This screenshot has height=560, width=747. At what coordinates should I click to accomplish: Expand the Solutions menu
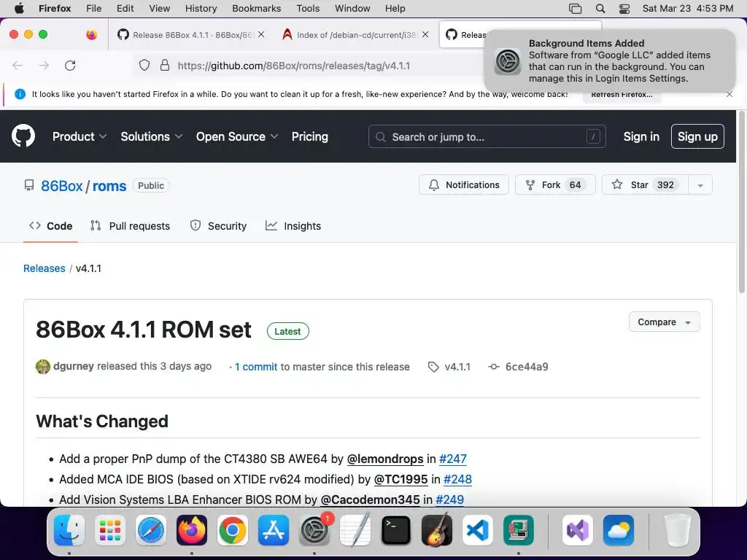tap(152, 136)
